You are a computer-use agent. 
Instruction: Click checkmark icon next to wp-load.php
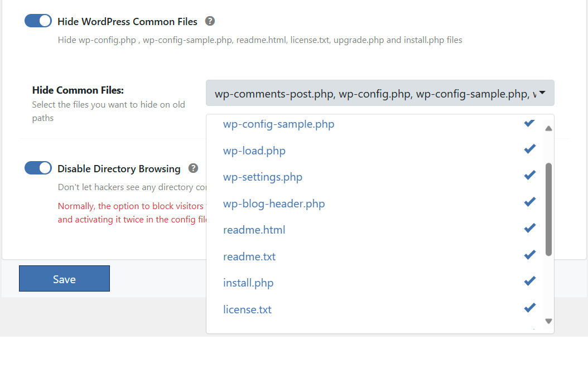(530, 149)
